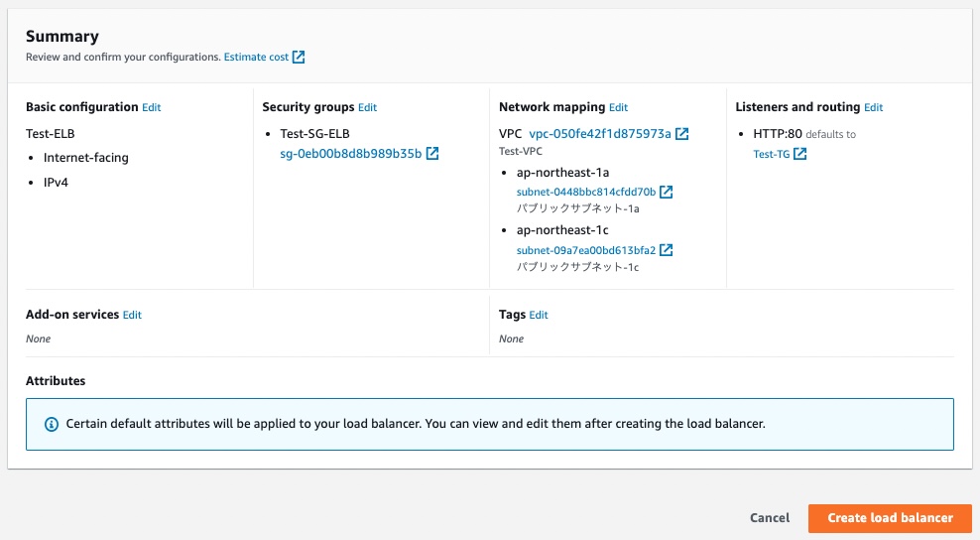Click the ap-northeast-1c zone text
The width and height of the screenshot is (980, 540).
tap(562, 230)
